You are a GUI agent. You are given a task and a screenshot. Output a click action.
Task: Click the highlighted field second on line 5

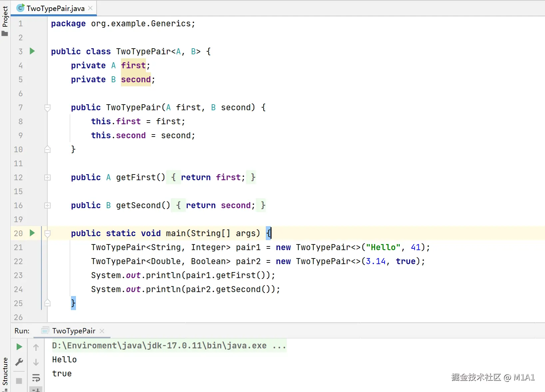136,80
